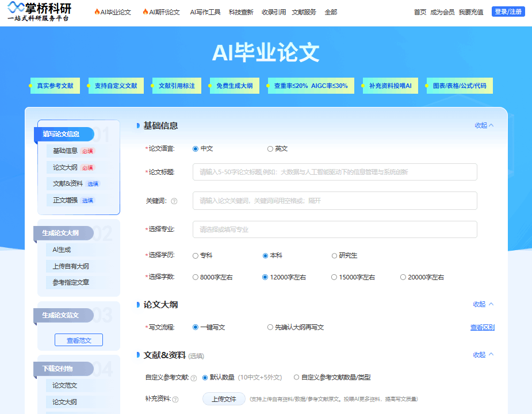Click the 登录/注册 button
This screenshot has width=532, height=414.
point(508,12)
